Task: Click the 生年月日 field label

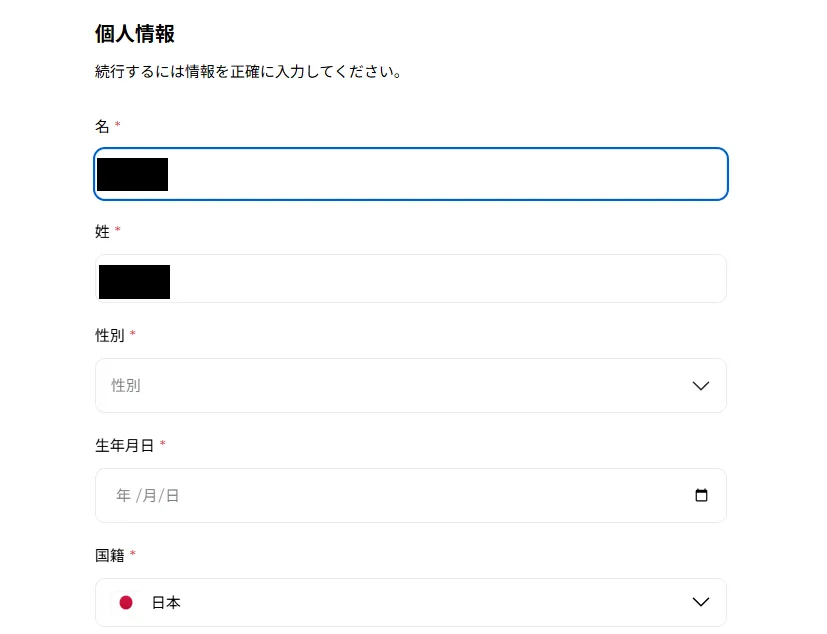Action: (x=127, y=446)
